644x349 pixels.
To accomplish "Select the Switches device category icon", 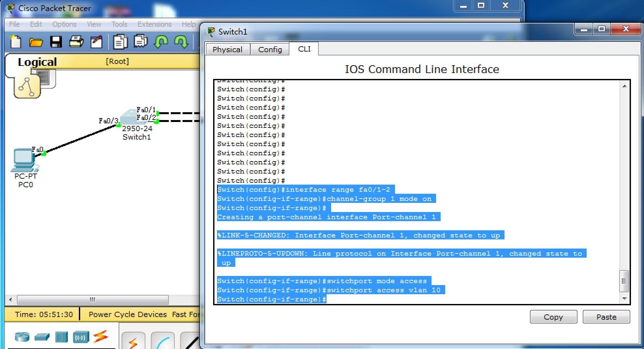I will click(x=42, y=337).
